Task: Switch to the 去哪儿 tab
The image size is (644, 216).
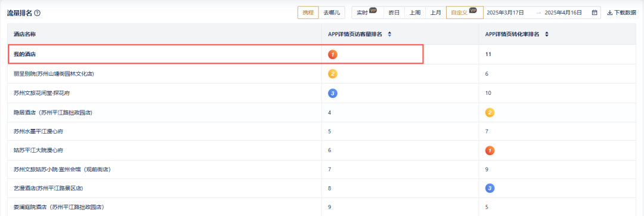Action: tap(332, 13)
